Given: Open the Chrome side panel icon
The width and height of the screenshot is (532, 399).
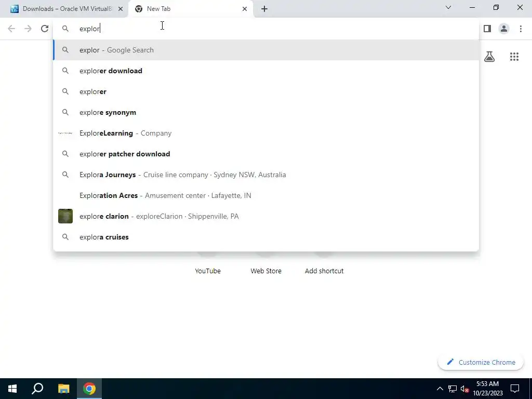Looking at the screenshot, I should (487, 29).
